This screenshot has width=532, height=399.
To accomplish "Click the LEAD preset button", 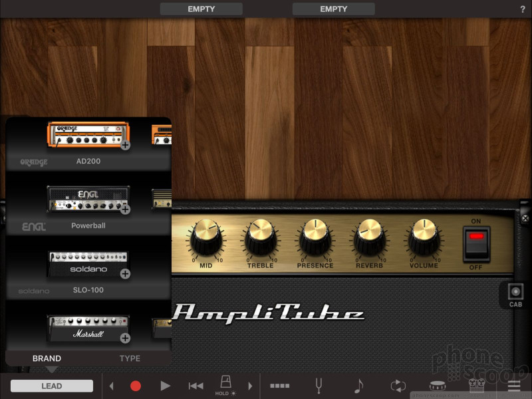I will click(52, 386).
